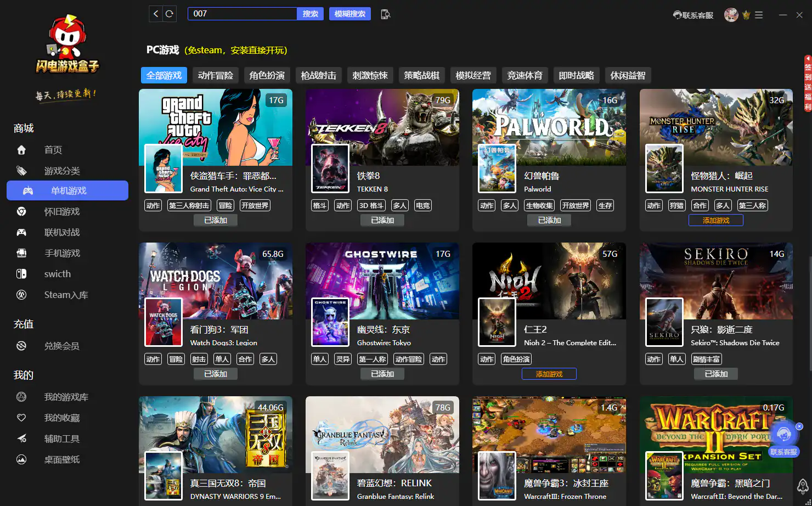Click the title 魔兽争霸3：冰封王座
Viewport: 812px width, 506px height.
(566, 483)
